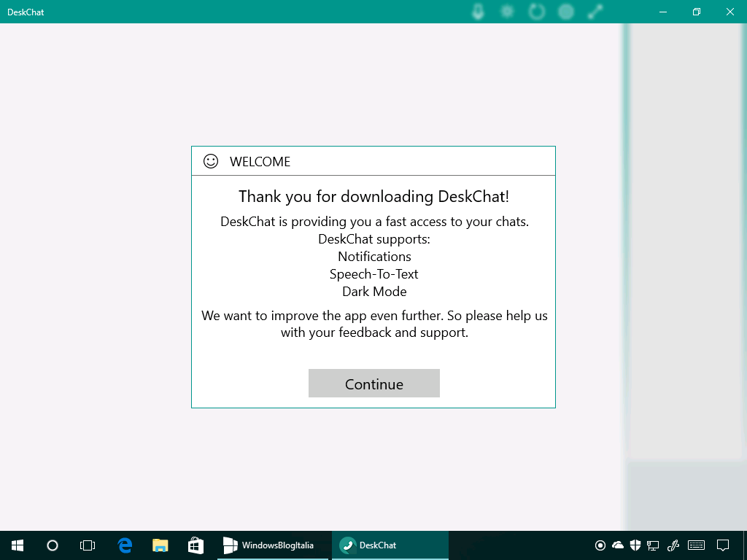Viewport: 747px width, 560px height.
Task: Click the 'DeskChat supports:' line
Action: 374,238
